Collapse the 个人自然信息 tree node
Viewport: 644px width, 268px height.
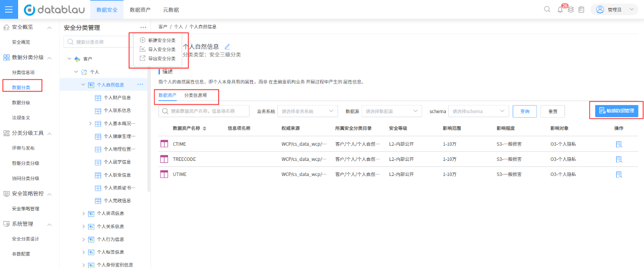click(84, 84)
